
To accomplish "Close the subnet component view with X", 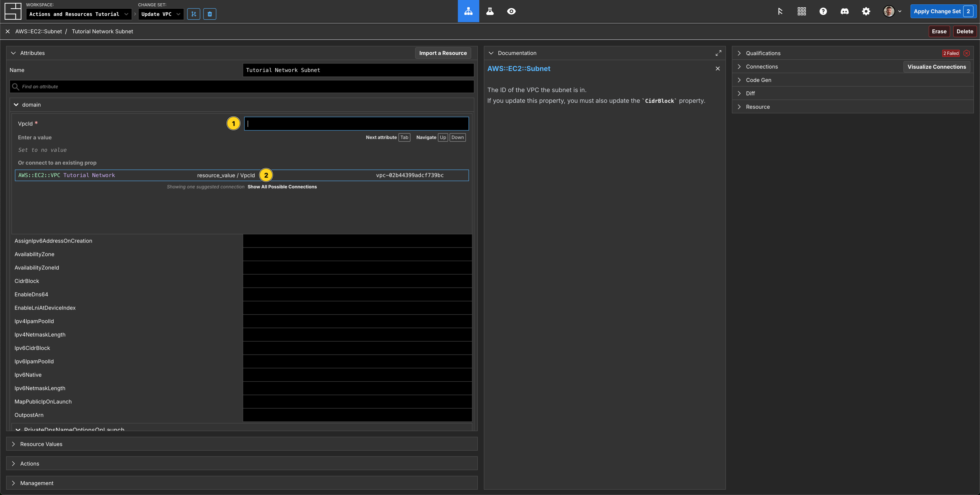I will pyautogui.click(x=8, y=31).
